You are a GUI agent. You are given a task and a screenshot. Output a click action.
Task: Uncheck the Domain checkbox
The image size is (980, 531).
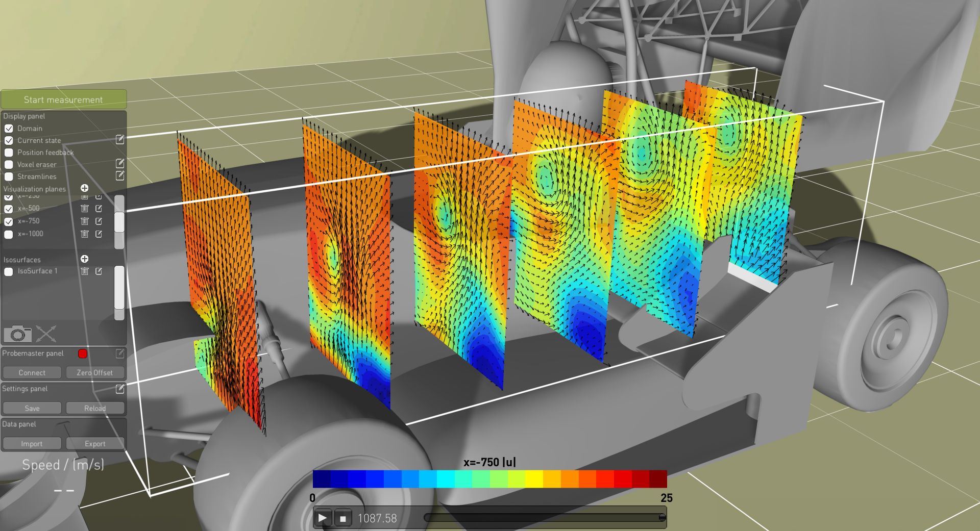click(x=9, y=129)
